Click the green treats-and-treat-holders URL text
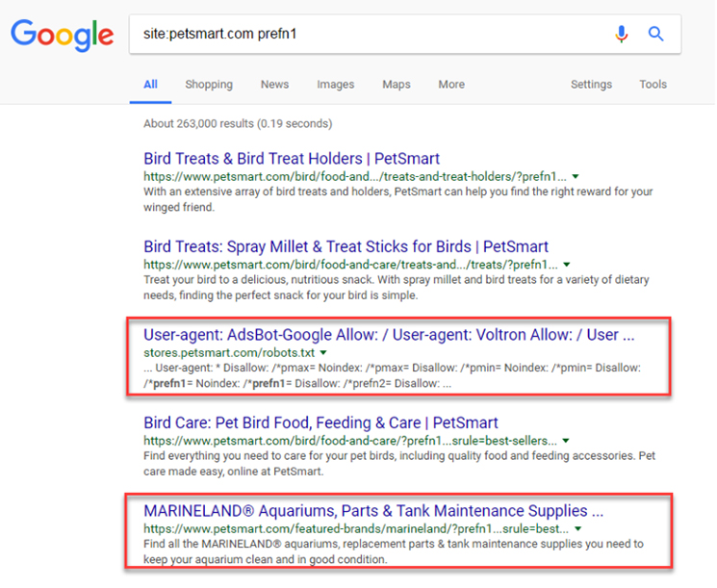This screenshot has height=588, width=717. click(x=355, y=176)
